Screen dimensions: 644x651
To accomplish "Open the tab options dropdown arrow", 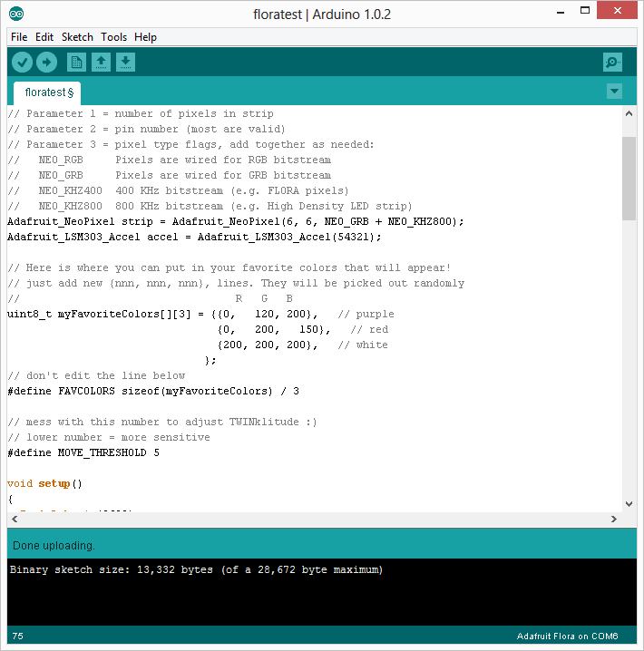I will (x=614, y=91).
